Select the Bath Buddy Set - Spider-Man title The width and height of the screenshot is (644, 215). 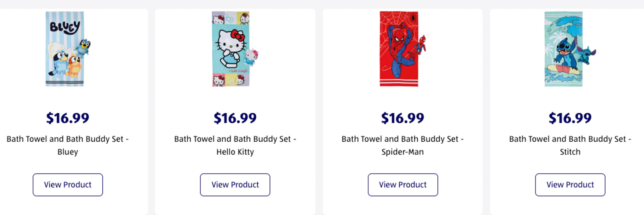point(402,145)
